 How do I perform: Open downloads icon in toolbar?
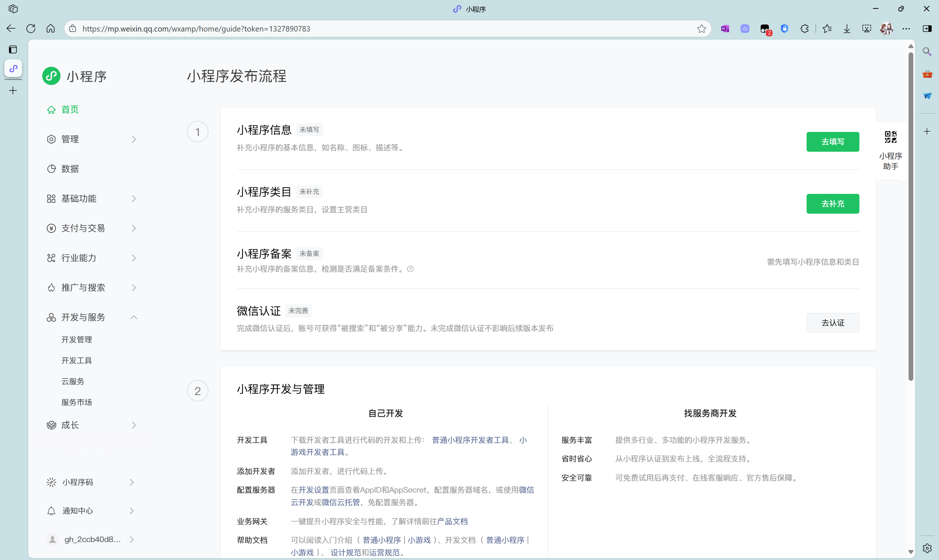coord(847,29)
